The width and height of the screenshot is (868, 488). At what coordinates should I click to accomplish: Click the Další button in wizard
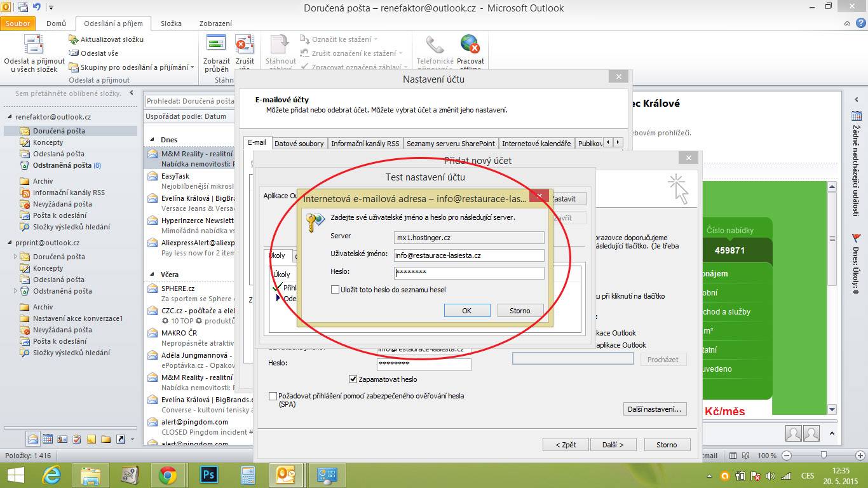point(613,445)
